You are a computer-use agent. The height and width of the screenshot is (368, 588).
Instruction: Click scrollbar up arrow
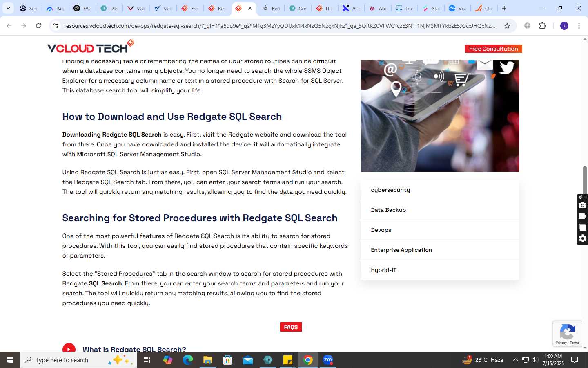pyautogui.click(x=585, y=39)
